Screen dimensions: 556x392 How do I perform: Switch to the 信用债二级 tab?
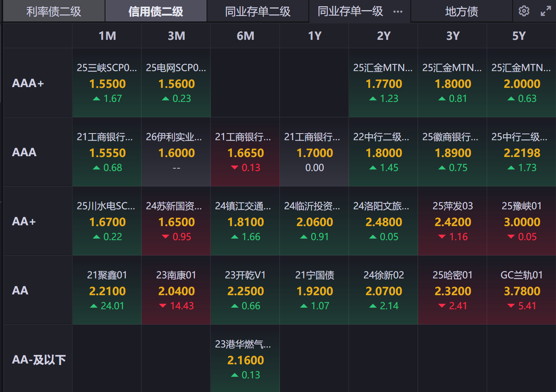[156, 11]
